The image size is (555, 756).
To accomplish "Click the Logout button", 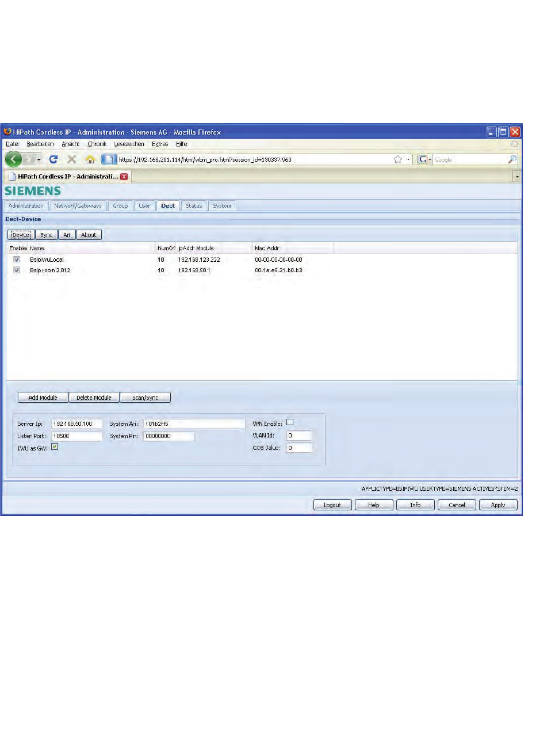I will [332, 505].
